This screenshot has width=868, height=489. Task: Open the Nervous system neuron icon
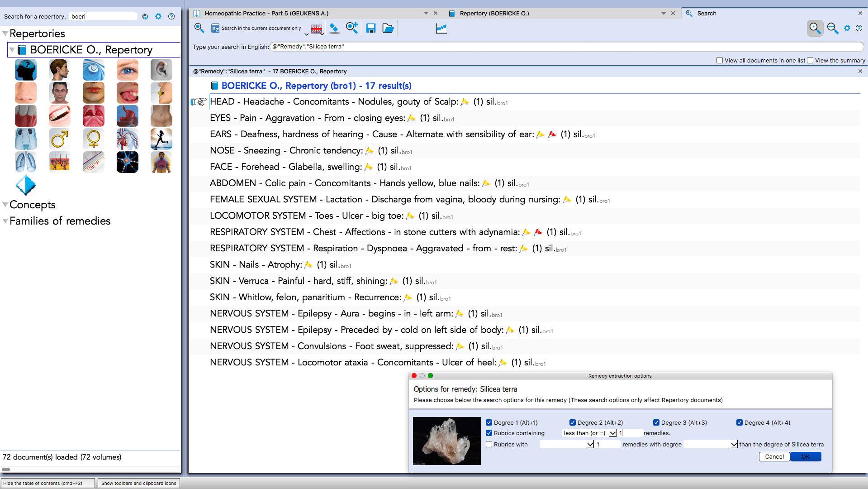point(128,162)
